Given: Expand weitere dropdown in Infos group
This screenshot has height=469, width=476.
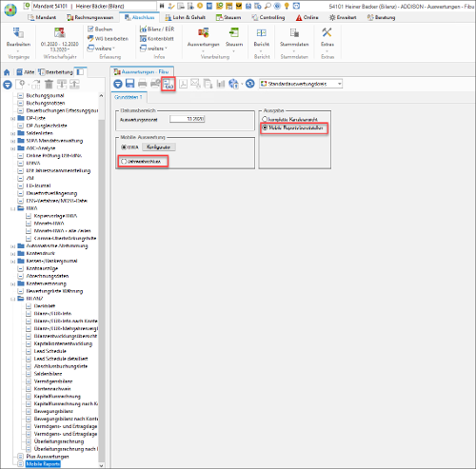Looking at the screenshot, I should [x=153, y=49].
